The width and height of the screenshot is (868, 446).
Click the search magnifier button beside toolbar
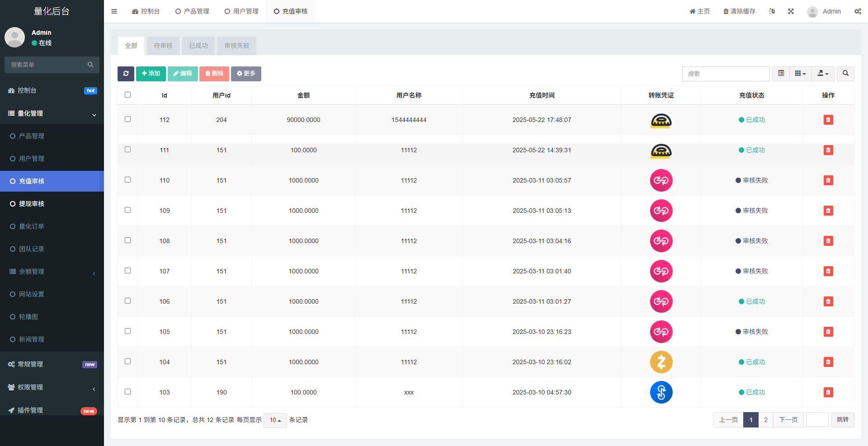(x=845, y=74)
